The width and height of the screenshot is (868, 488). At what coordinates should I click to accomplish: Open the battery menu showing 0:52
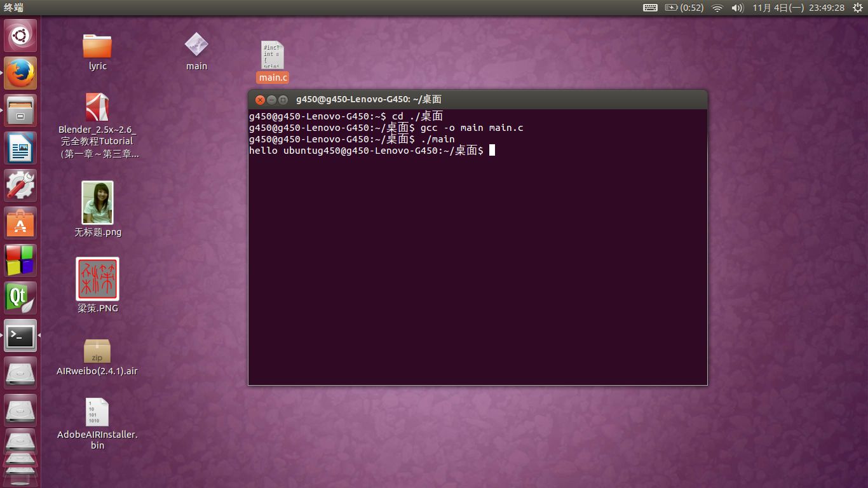coord(677,8)
